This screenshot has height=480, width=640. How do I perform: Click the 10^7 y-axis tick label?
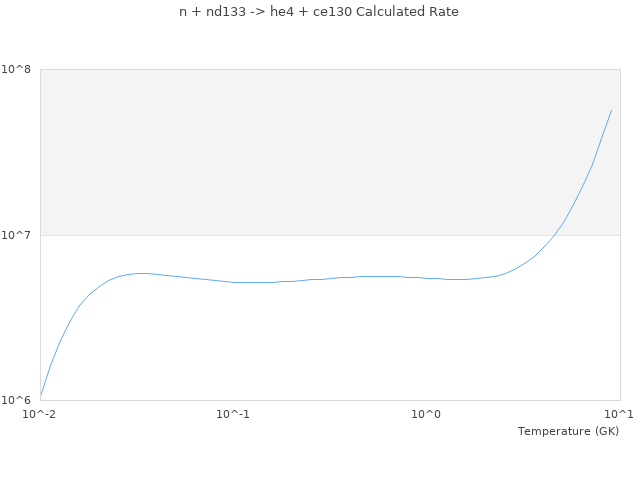tap(20, 235)
